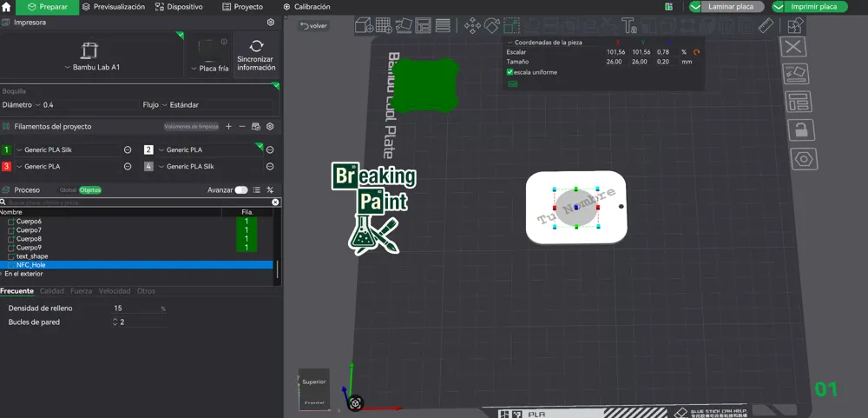The image size is (868, 418).
Task: Open the Fuerza settings tab
Action: click(x=82, y=291)
